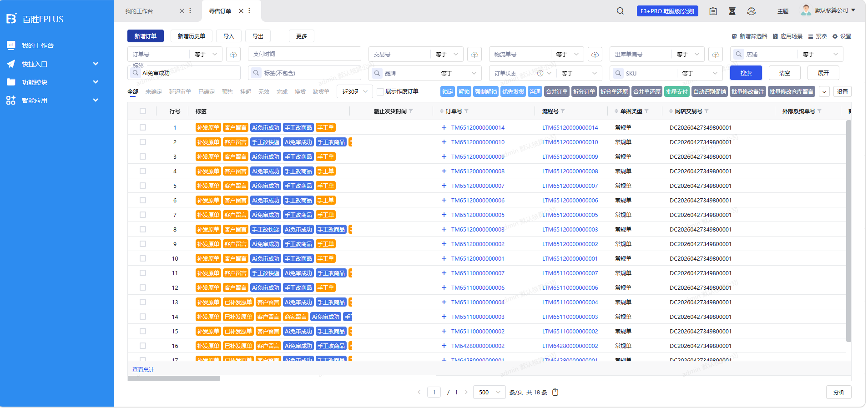Click the upload icon next to 订单号 filter
The image size is (868, 408).
[x=233, y=55]
